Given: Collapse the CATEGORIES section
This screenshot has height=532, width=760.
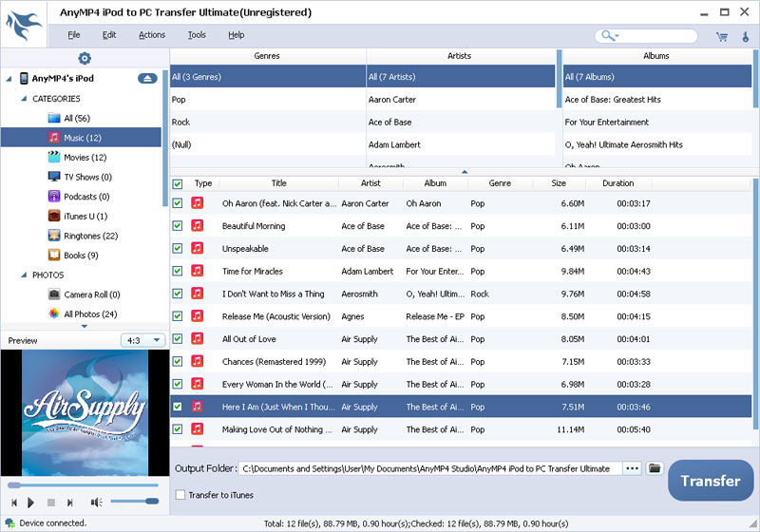Looking at the screenshot, I should click(24, 99).
